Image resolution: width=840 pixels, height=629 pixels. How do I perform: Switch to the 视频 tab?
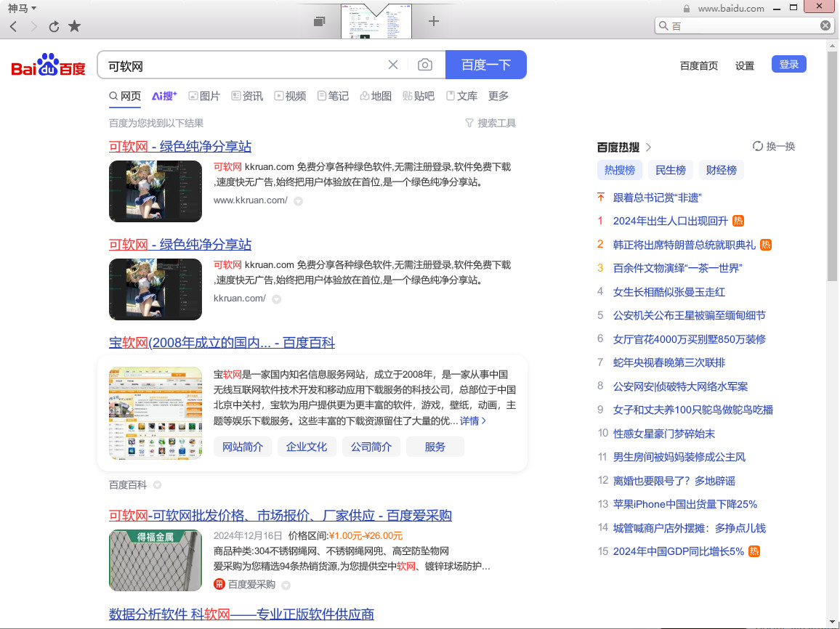[x=290, y=96]
